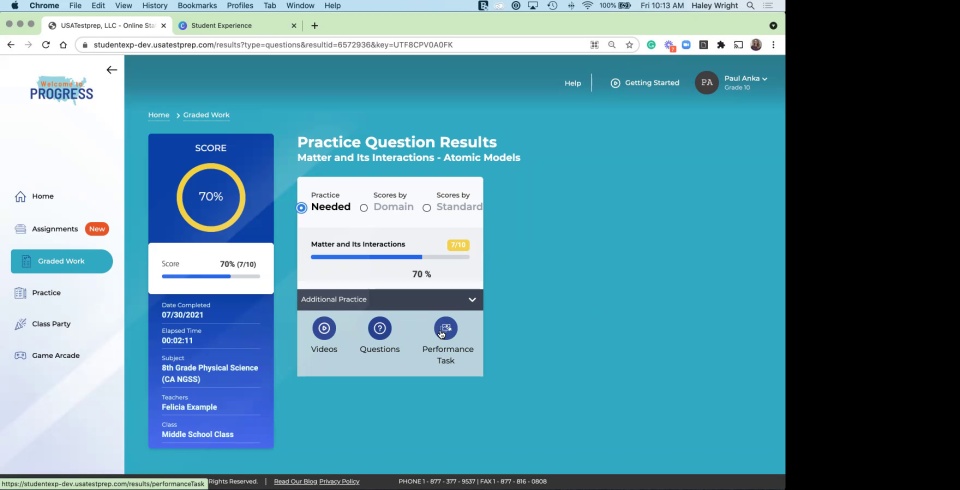The width and height of the screenshot is (960, 490).
Task: Click the New badge on Assignments
Action: [x=97, y=229]
